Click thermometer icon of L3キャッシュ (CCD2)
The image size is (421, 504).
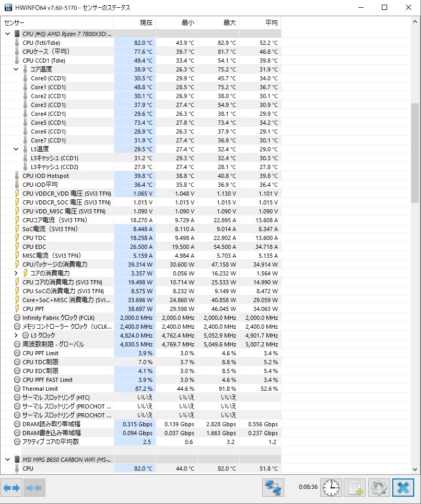tap(26, 167)
